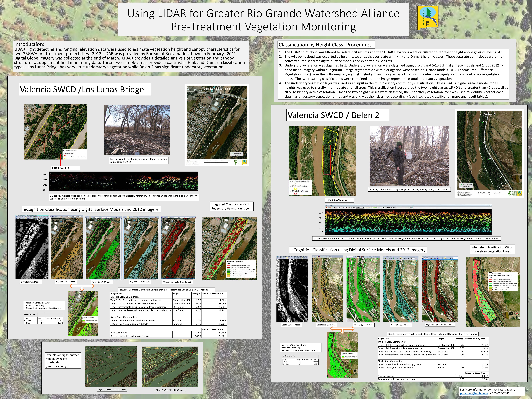The height and width of the screenshot is (399, 532).
Task: Click the 41.43% cell for Type 1 in Belen table
Action: [477, 345]
